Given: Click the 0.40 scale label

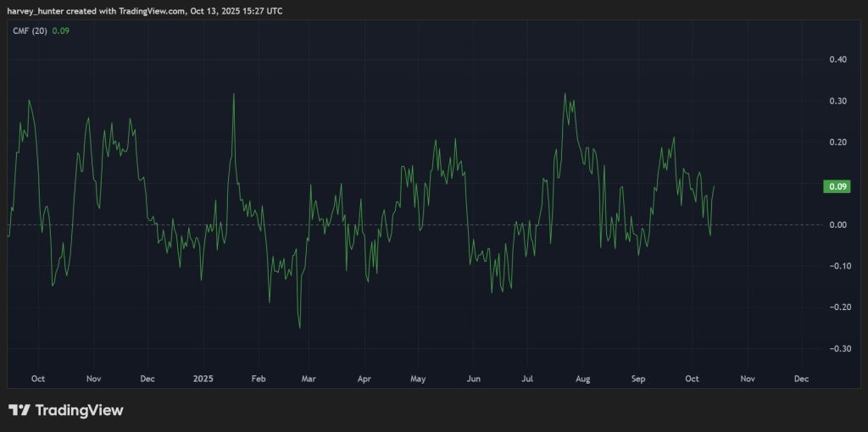Looking at the screenshot, I should pos(837,60).
